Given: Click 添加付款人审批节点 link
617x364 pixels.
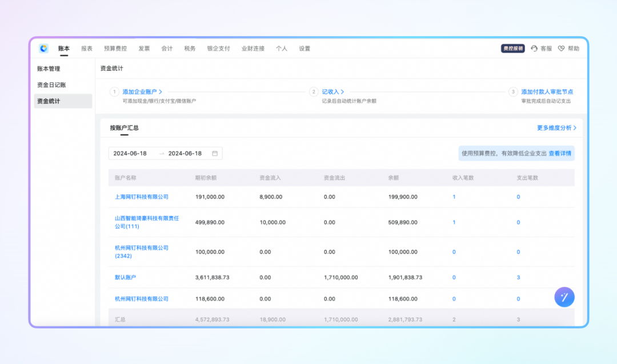Looking at the screenshot, I should (x=547, y=91).
